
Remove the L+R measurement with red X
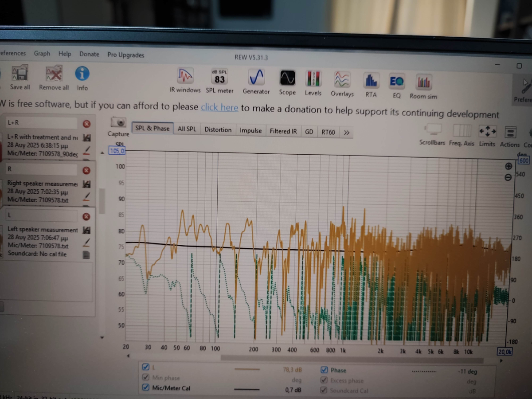86,124
